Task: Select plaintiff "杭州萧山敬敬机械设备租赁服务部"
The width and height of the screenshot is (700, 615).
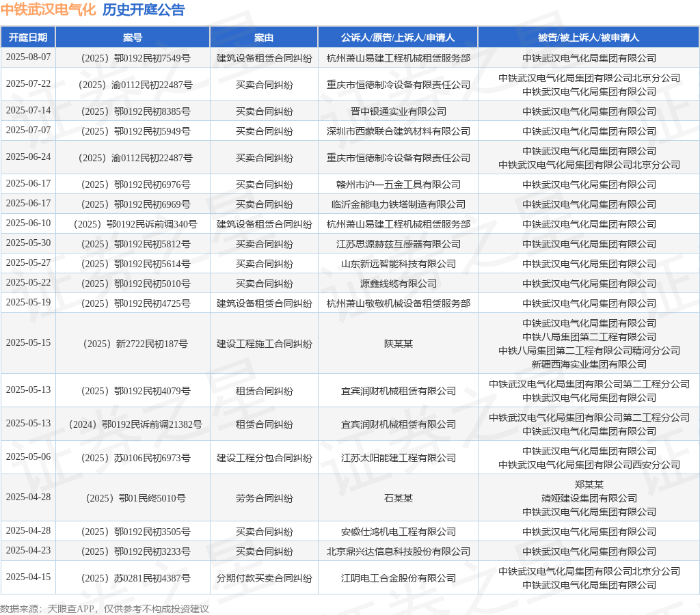Action: tap(399, 303)
